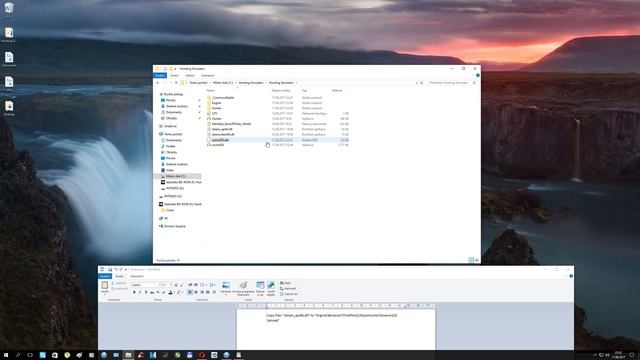The width and height of the screenshot is (640, 360).
Task: Click the text color icon in WordPad
Action: [x=171, y=292]
